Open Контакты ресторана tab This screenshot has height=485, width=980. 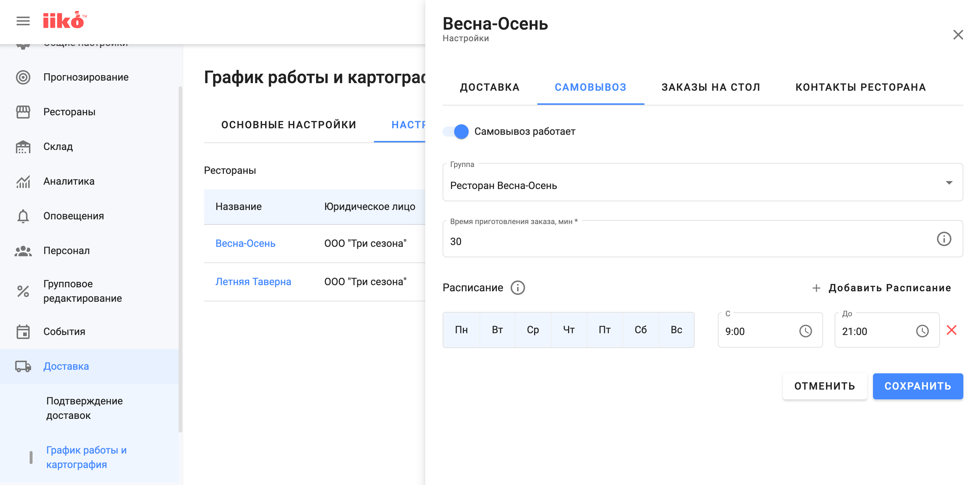tap(861, 87)
